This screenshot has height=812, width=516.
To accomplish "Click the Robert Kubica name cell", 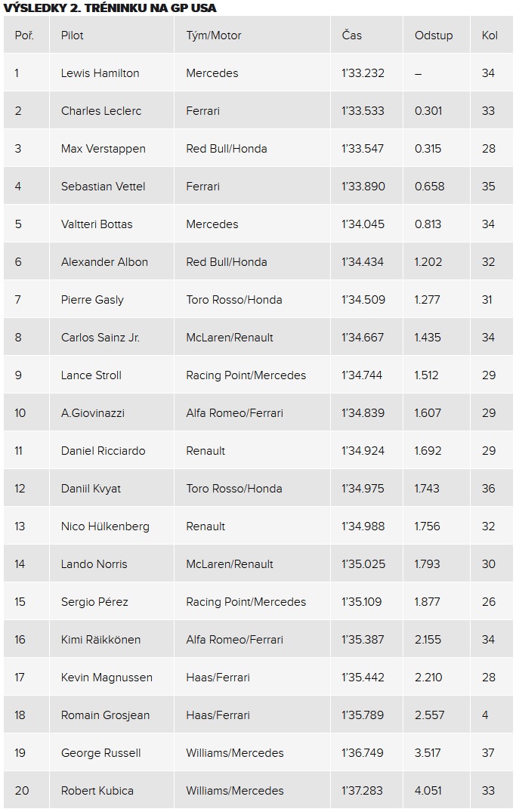I will pyautogui.click(x=97, y=791).
